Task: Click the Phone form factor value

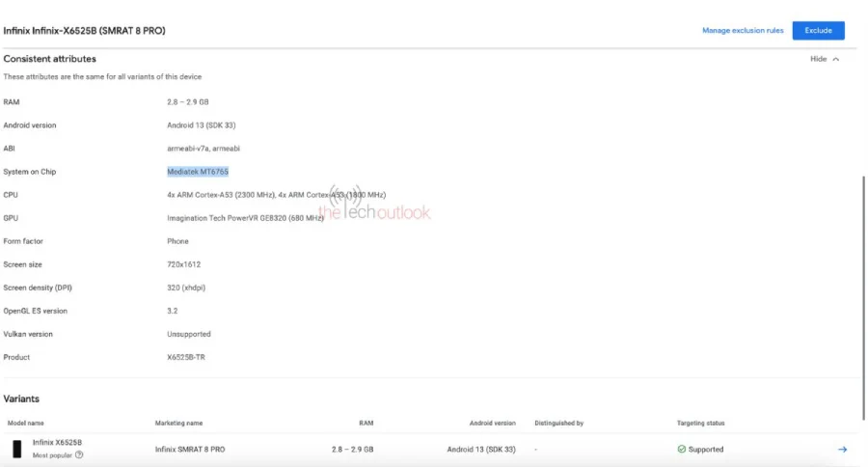Action: click(x=177, y=241)
